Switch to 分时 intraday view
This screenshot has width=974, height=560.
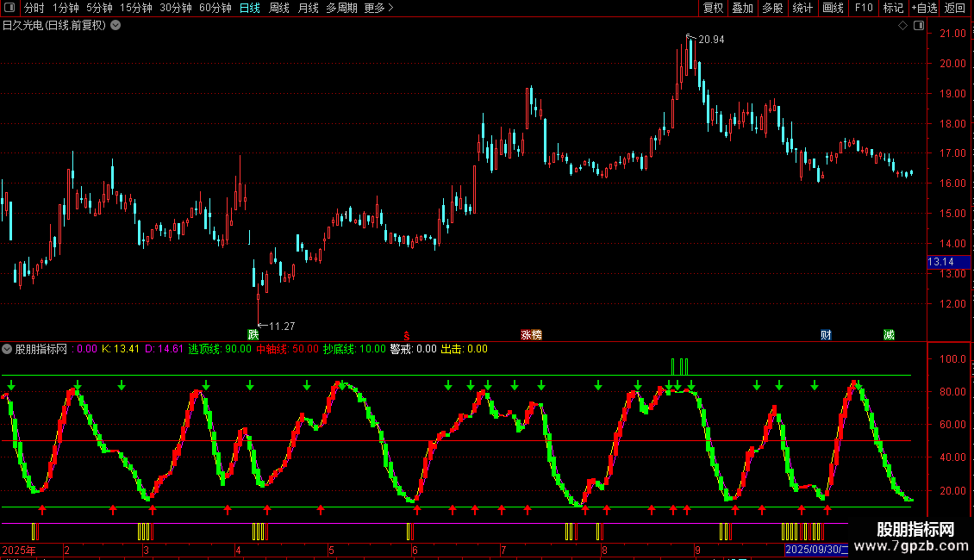click(x=34, y=8)
